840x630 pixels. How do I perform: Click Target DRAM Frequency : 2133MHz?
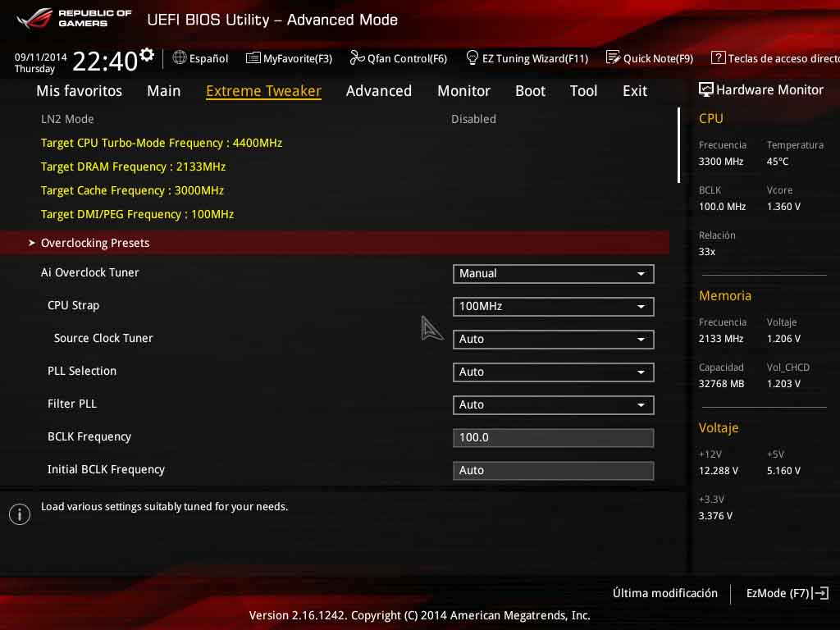133,167
